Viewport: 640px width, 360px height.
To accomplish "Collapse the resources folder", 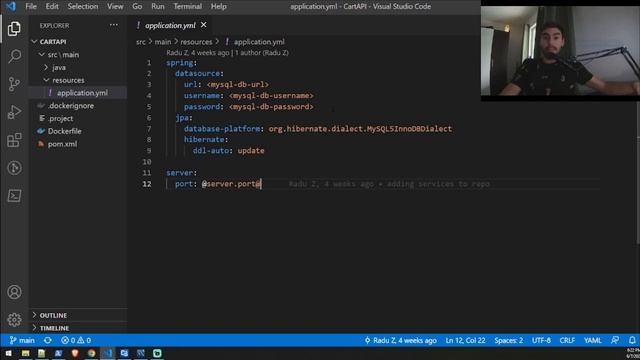I will [78, 80].
